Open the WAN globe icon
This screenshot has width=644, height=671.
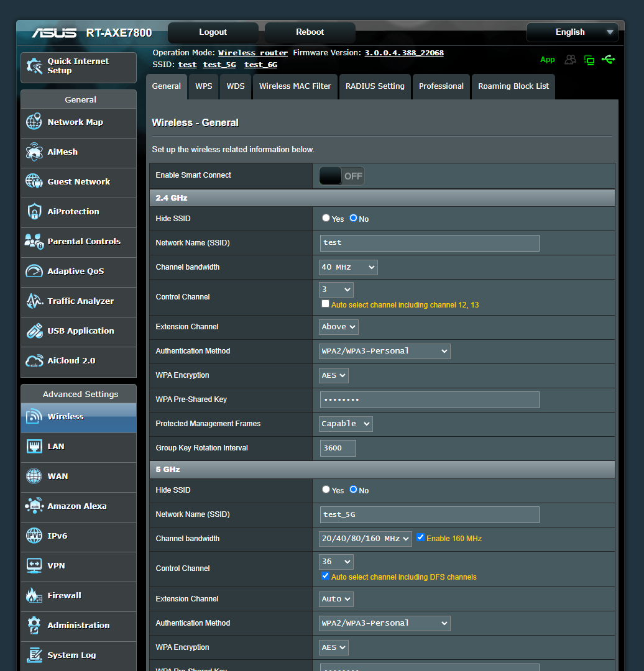pyautogui.click(x=34, y=476)
